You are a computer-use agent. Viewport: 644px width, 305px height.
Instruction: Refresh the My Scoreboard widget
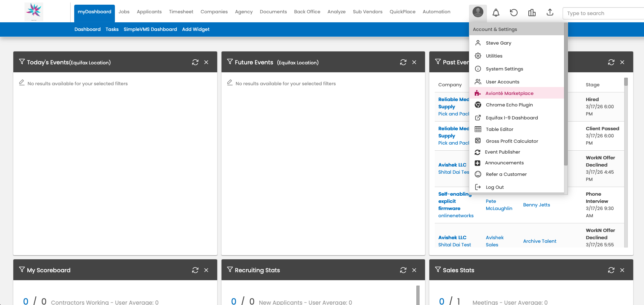click(x=195, y=270)
